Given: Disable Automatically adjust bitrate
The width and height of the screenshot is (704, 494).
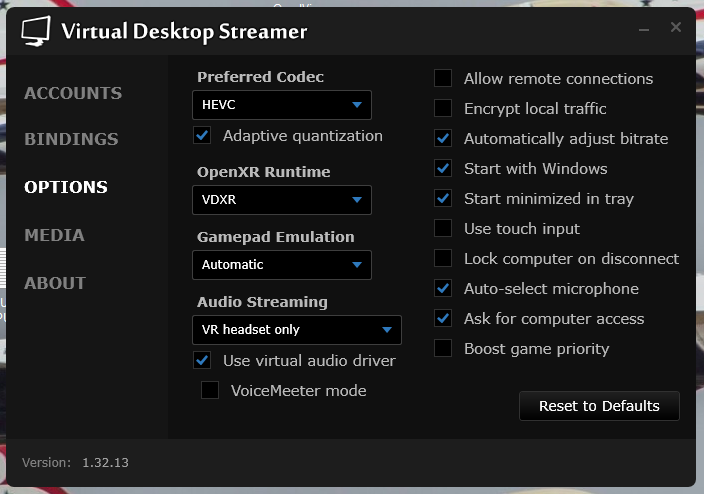Looking at the screenshot, I should click(443, 138).
